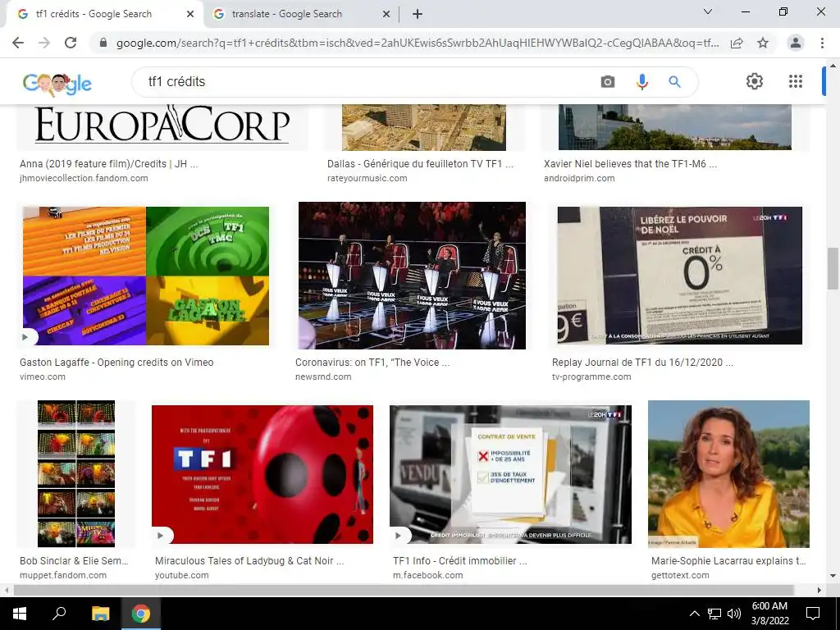
Task: Select the tf1 crédits - Google Search tab
Action: coord(104,15)
